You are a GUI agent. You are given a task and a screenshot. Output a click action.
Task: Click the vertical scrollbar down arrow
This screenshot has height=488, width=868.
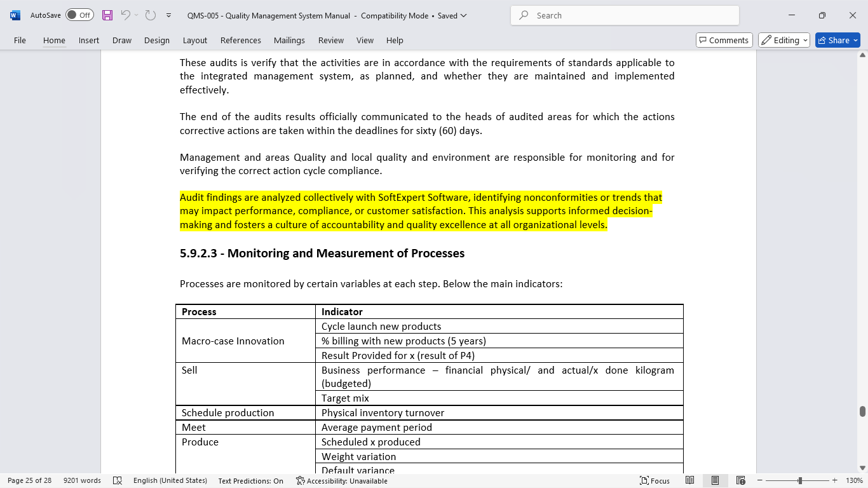pos(862,469)
